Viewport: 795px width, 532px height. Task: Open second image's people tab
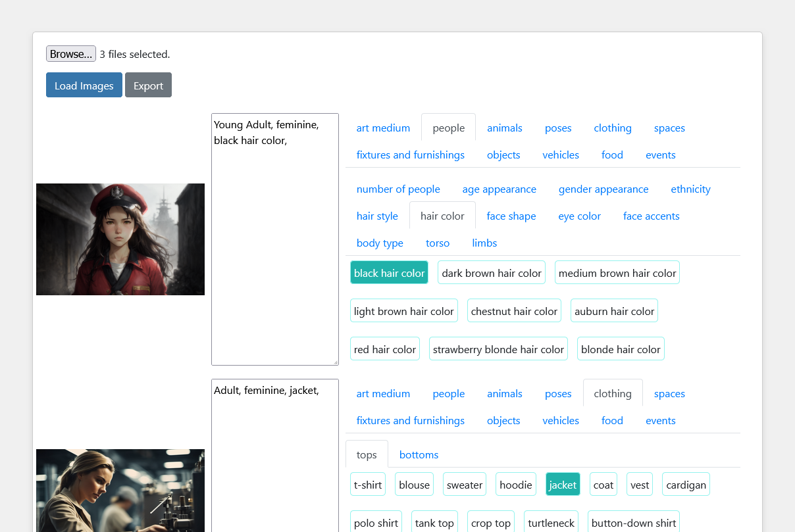pos(449,393)
